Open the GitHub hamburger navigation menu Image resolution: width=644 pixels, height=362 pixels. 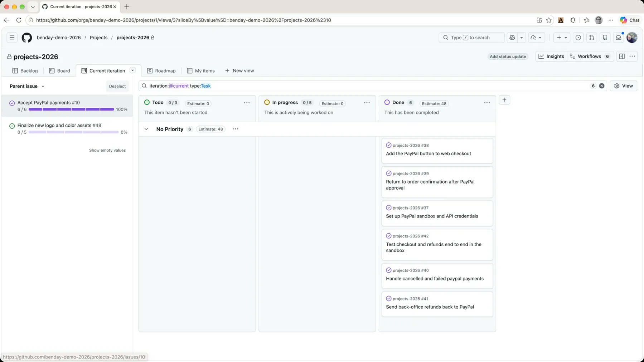pyautogui.click(x=12, y=38)
